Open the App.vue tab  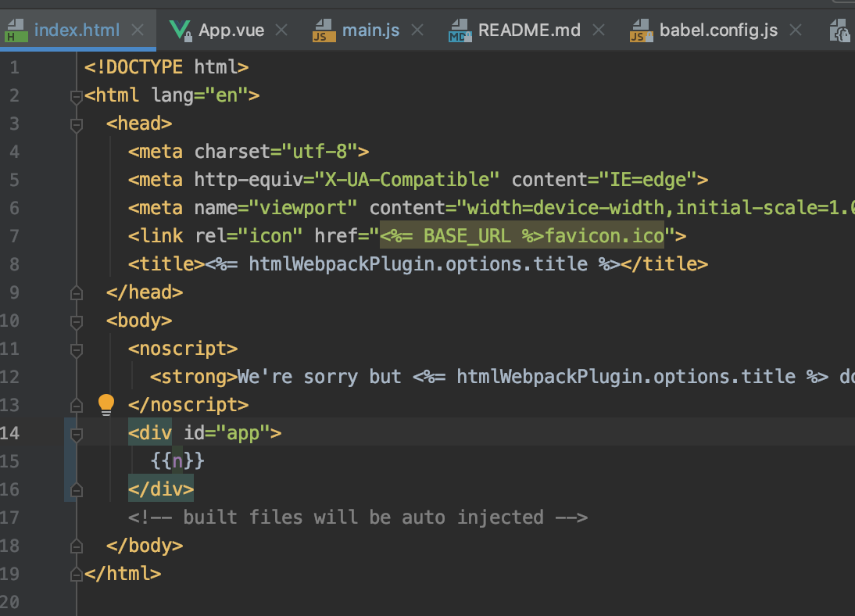click(x=231, y=30)
